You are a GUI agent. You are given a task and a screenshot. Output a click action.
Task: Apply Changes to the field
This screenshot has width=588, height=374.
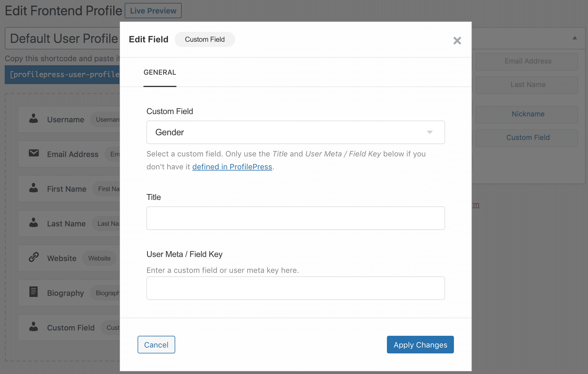coord(420,344)
